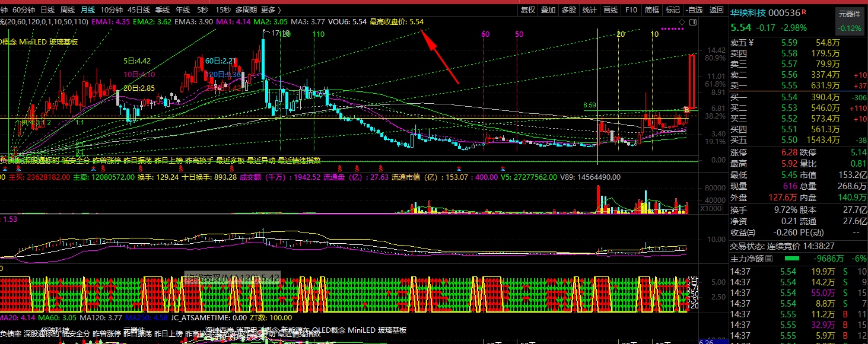Click the stock code 000536
Screen dimensions: 868x344
point(784,12)
